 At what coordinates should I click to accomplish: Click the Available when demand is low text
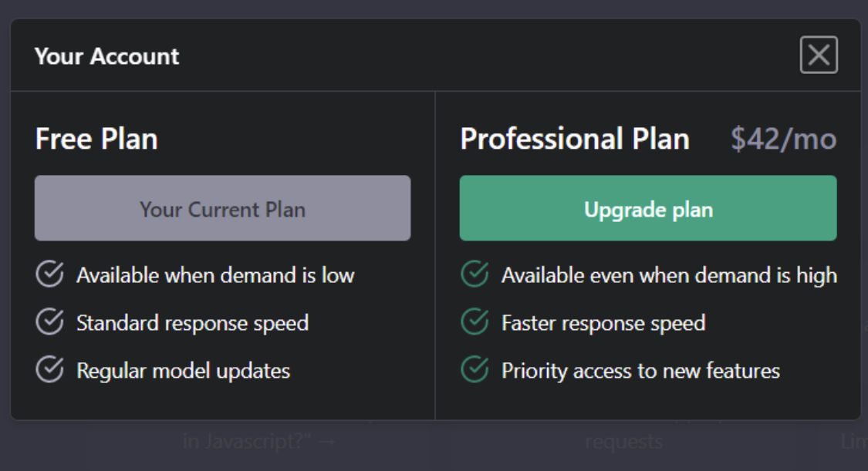[215, 275]
